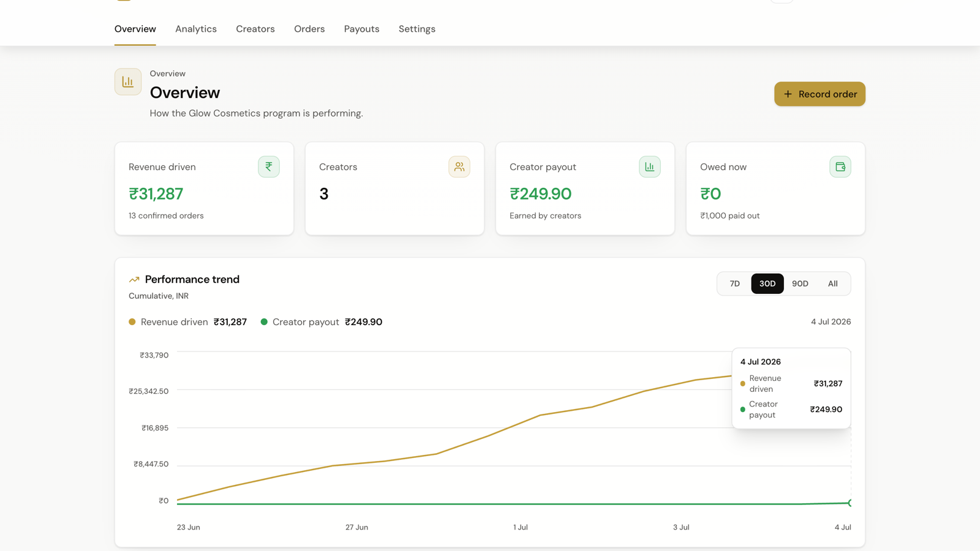Click the 'Earned by creators' text
This screenshot has height=551, width=980.
[545, 216]
